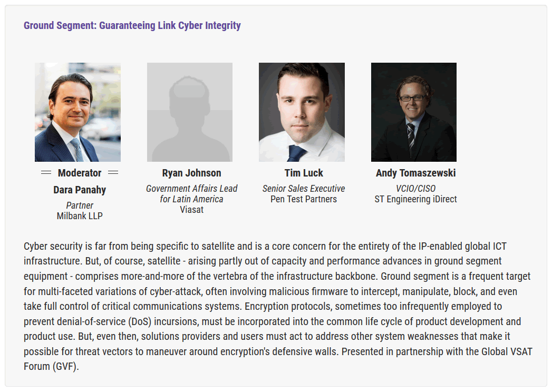Click the name Tim Luck
552x392 pixels.
(304, 173)
